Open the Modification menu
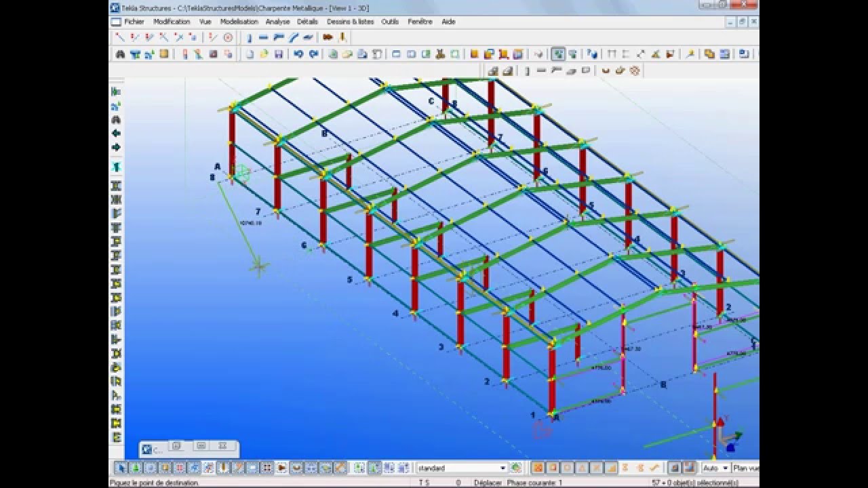The image size is (868, 488). (172, 22)
